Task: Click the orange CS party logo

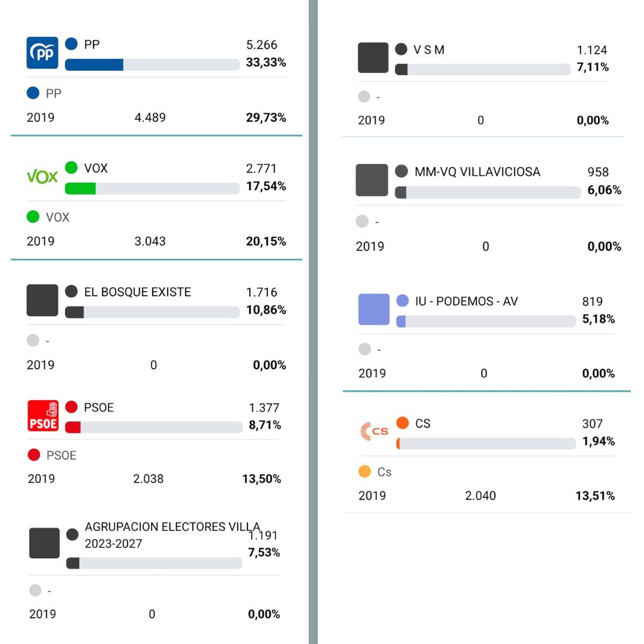Action: (374, 432)
